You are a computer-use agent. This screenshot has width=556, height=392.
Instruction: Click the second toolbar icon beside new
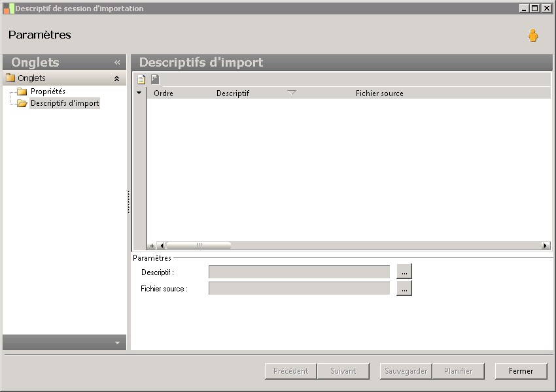155,79
